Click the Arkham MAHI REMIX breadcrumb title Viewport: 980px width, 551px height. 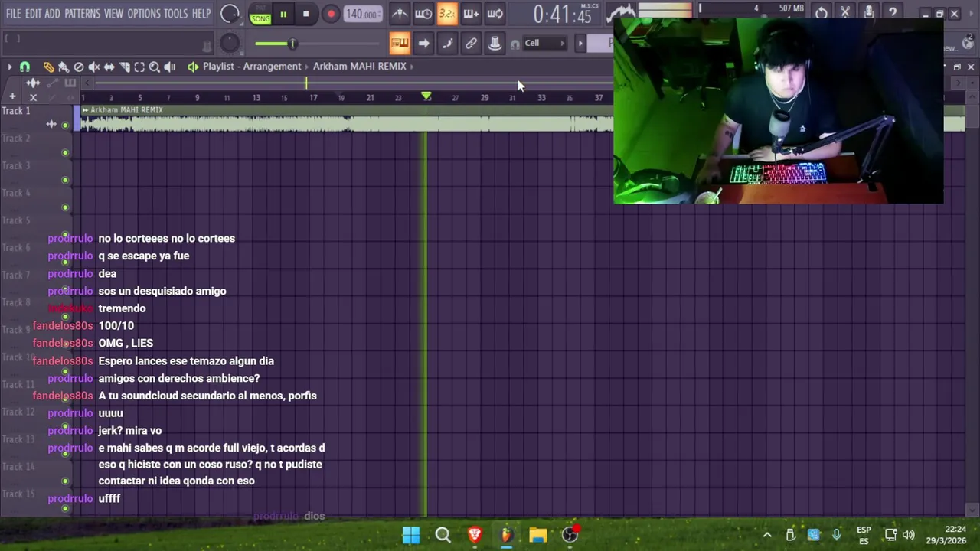[x=359, y=67]
